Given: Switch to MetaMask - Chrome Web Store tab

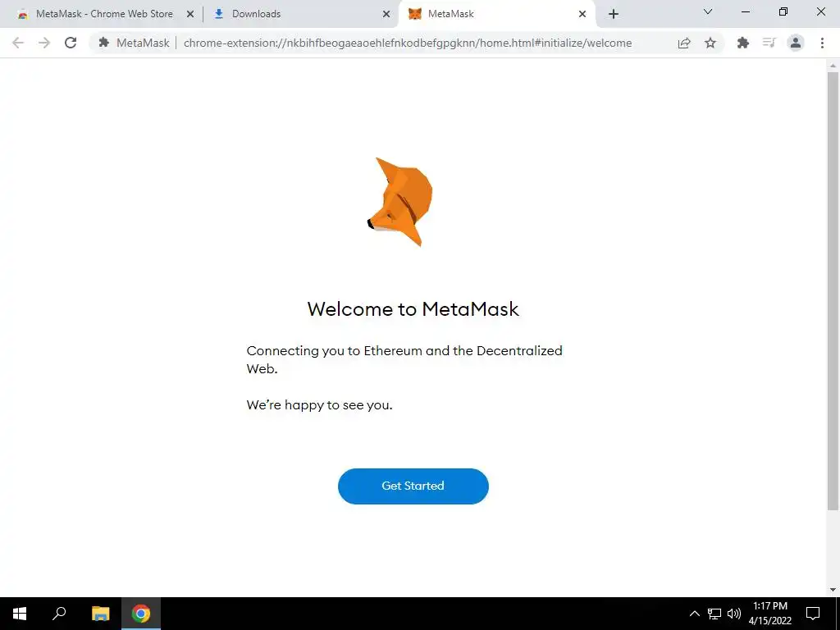Looking at the screenshot, I should [104, 14].
